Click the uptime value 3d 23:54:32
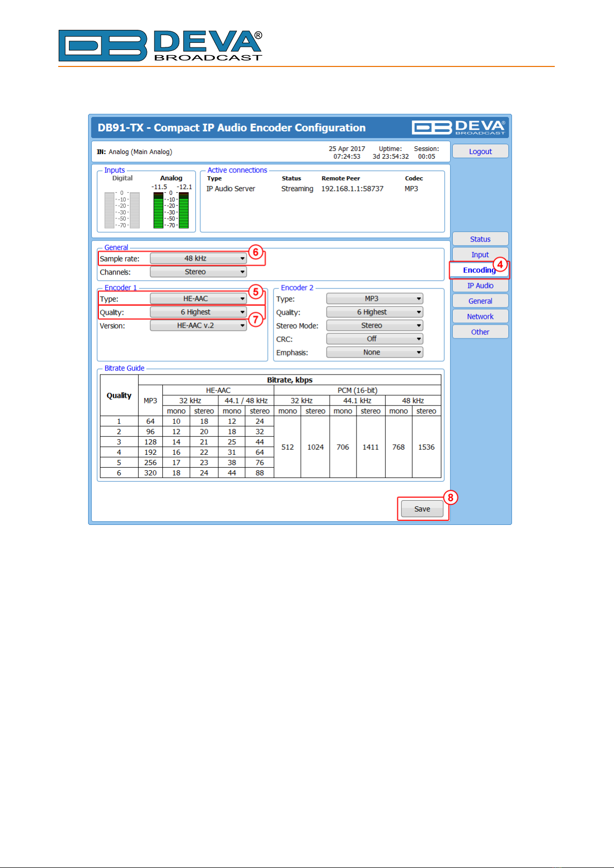Viewport: 614px width, 868px height. pos(390,157)
